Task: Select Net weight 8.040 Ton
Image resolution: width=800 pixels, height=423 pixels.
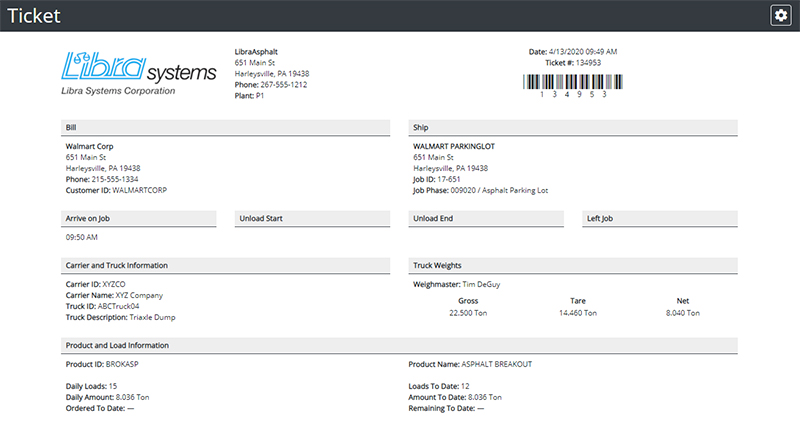Action: click(683, 313)
